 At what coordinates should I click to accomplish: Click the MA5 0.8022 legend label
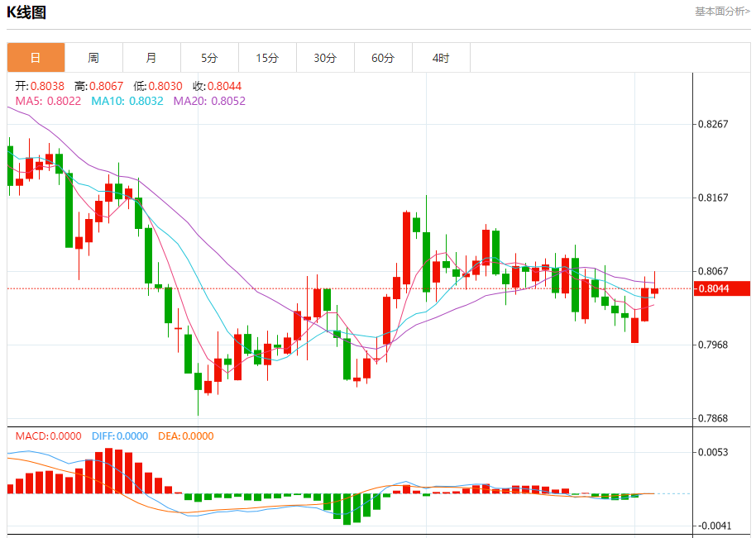(x=48, y=101)
